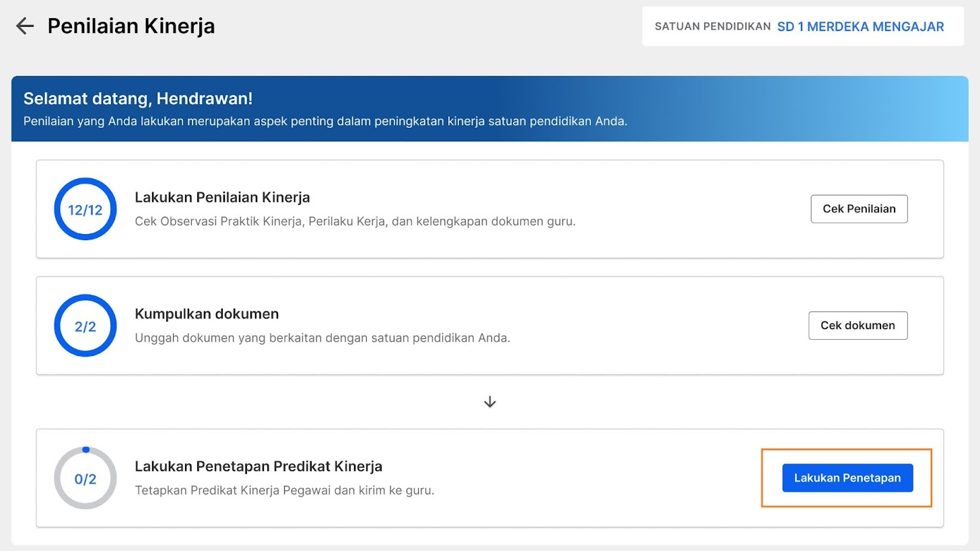
Task: Click the Selamat datang, Hendrawan! greeting
Action: (x=138, y=98)
